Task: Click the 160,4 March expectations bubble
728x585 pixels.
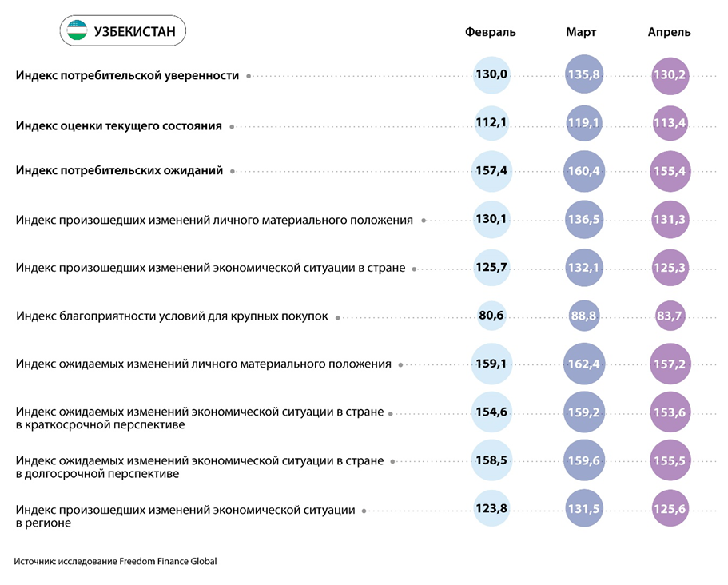Action: tap(583, 171)
